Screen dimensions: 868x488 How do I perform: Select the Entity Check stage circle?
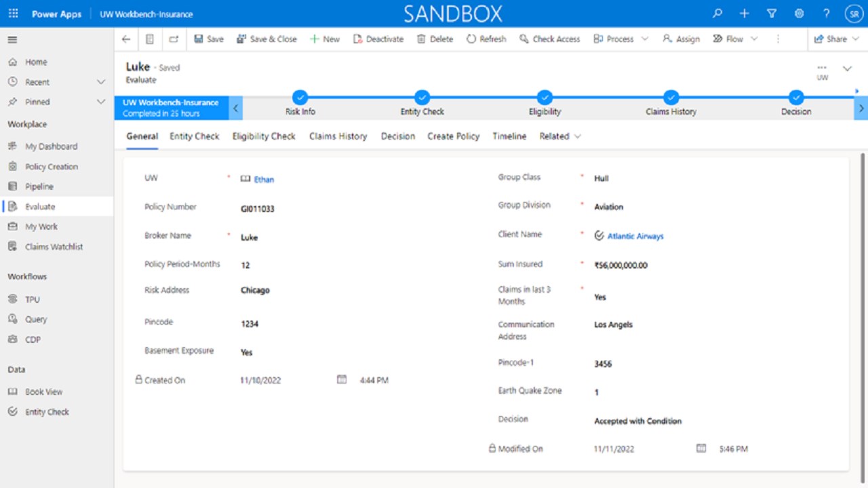[x=422, y=98]
